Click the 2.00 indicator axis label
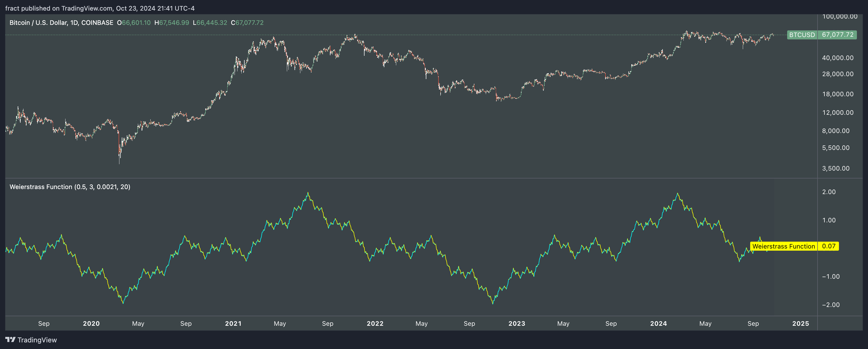The image size is (868, 349). (829, 192)
